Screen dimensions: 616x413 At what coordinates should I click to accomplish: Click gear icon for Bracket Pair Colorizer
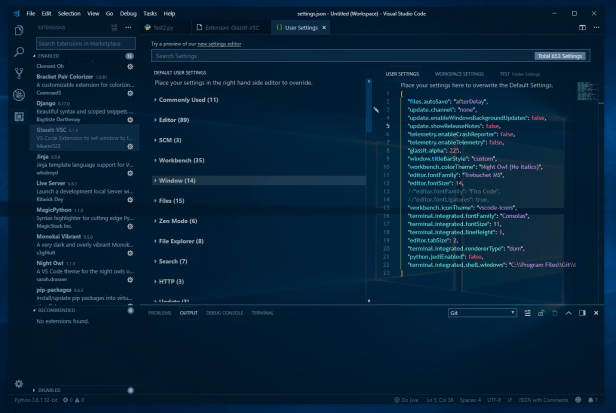tap(130, 92)
